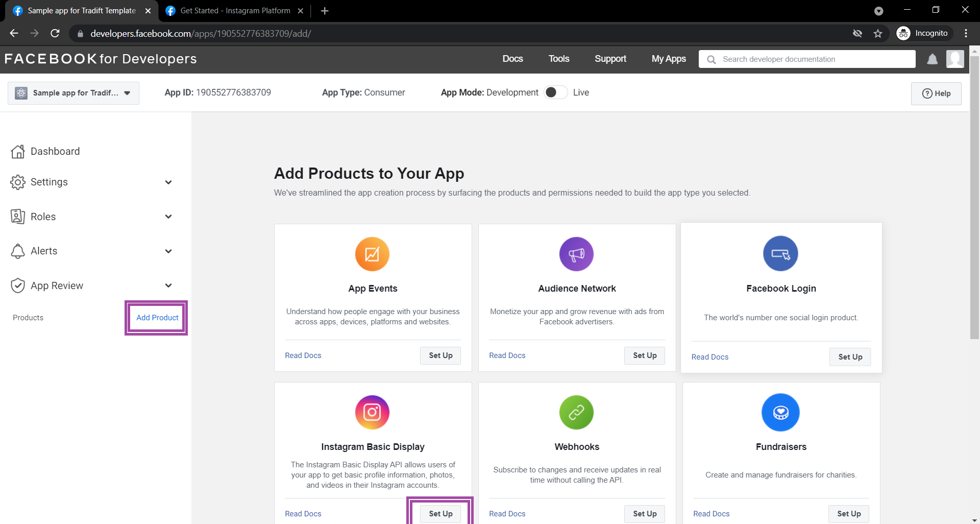Expand the Roles sidebar section
This screenshot has height=524, width=980.
click(168, 217)
